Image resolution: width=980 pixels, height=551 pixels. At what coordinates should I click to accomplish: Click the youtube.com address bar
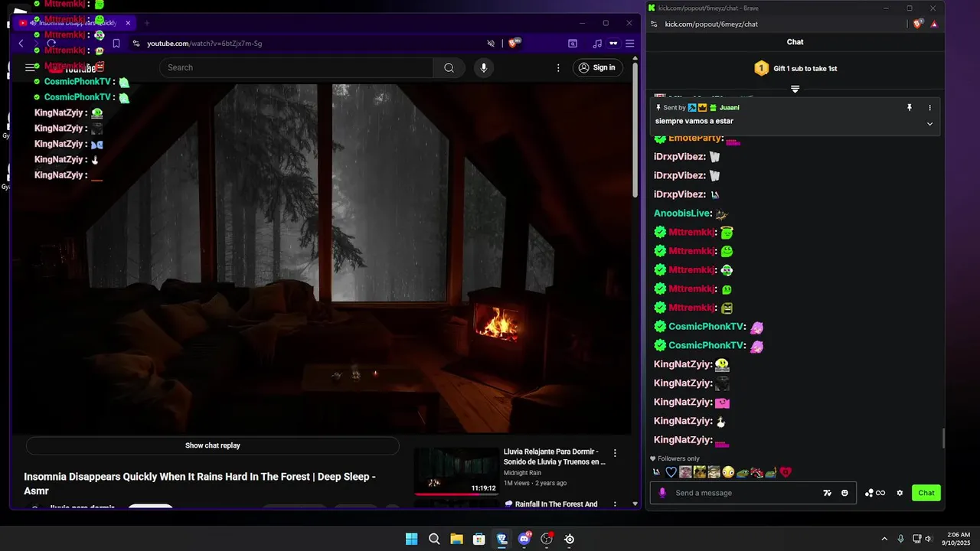(306, 44)
